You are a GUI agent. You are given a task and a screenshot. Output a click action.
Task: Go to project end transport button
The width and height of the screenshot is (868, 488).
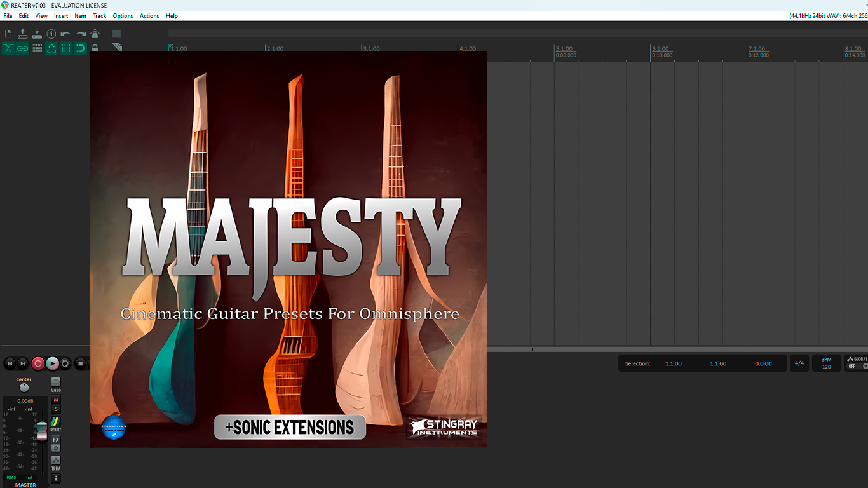23,363
